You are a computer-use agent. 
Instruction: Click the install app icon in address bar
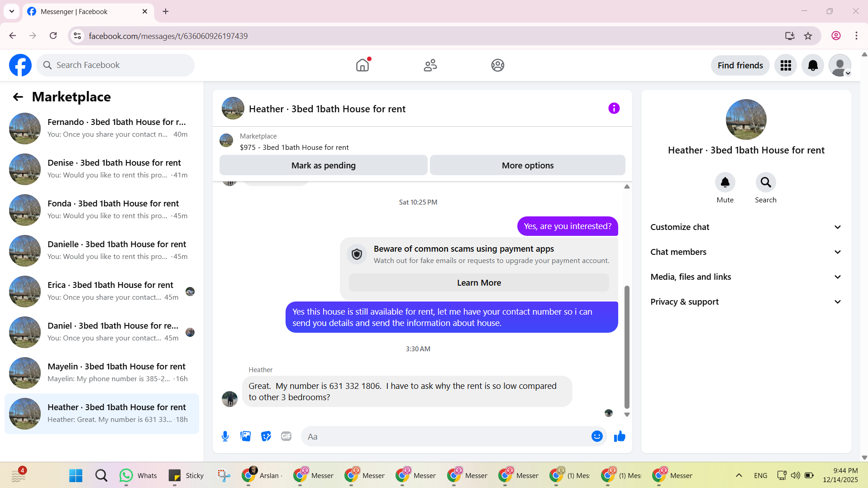coord(790,36)
